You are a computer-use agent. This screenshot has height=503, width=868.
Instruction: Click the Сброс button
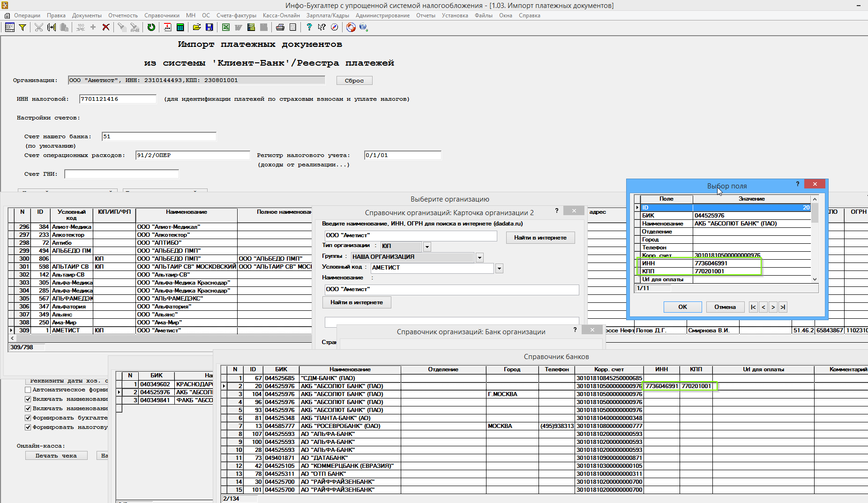(x=354, y=81)
